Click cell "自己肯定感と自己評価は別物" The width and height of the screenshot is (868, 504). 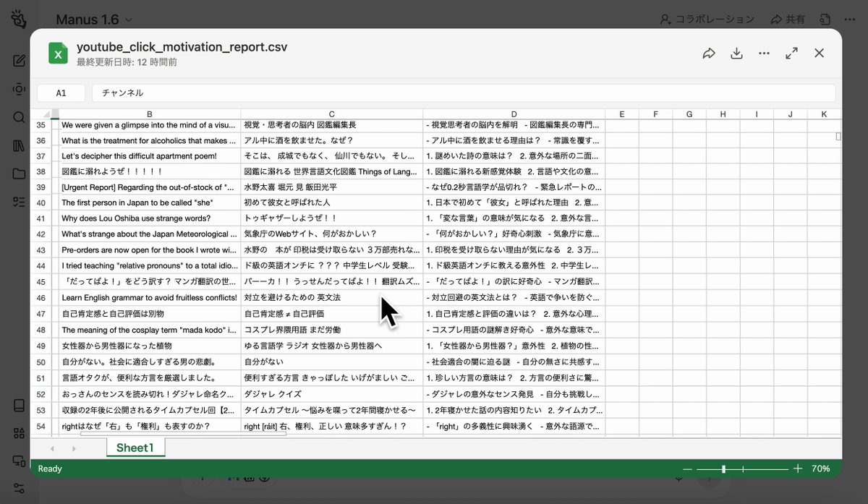[150, 314]
